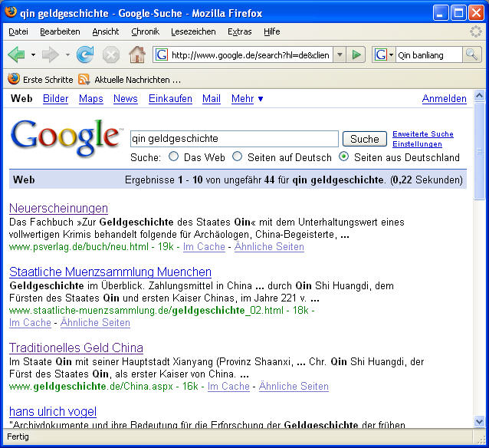Select Seiten auf Deutsch radio button
The height and width of the screenshot is (448, 489).
coord(238,156)
